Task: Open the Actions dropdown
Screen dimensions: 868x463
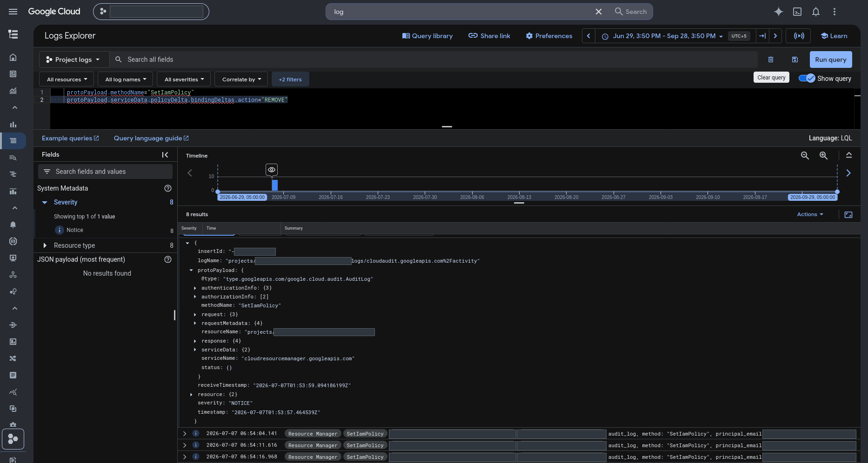Action: [x=810, y=214]
